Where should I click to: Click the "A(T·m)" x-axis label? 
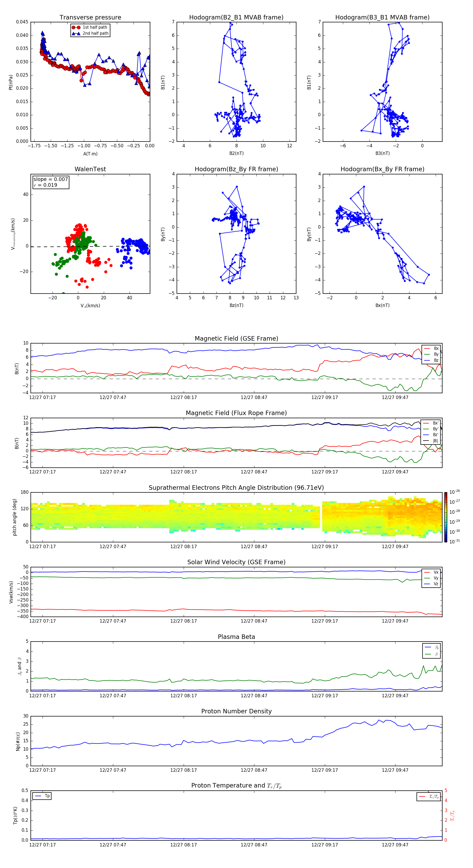tap(90, 154)
